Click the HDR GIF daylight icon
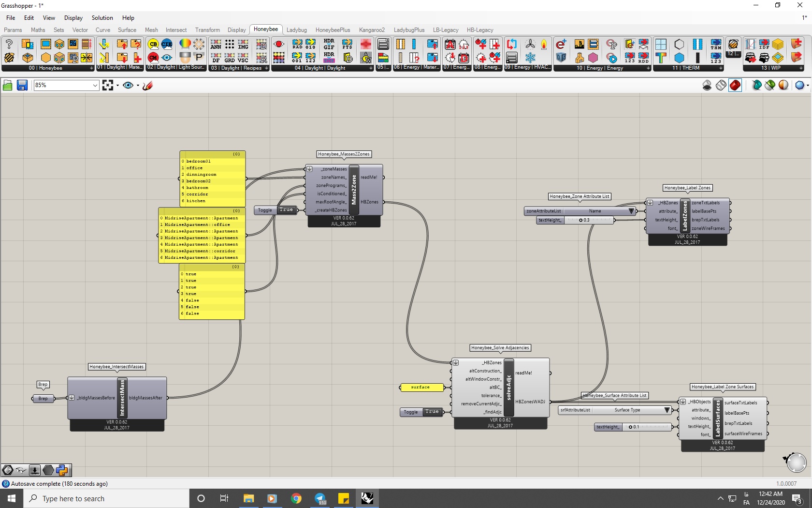Screen dimensions: 812x508 329,44
